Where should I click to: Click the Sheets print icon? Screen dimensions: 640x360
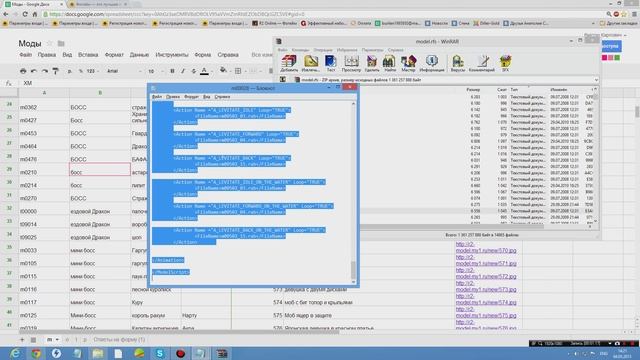point(23,71)
